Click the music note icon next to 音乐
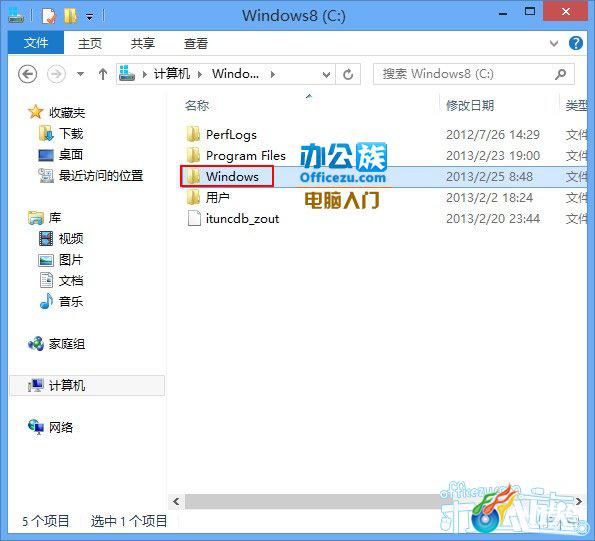This screenshot has width=595, height=541. (46, 301)
